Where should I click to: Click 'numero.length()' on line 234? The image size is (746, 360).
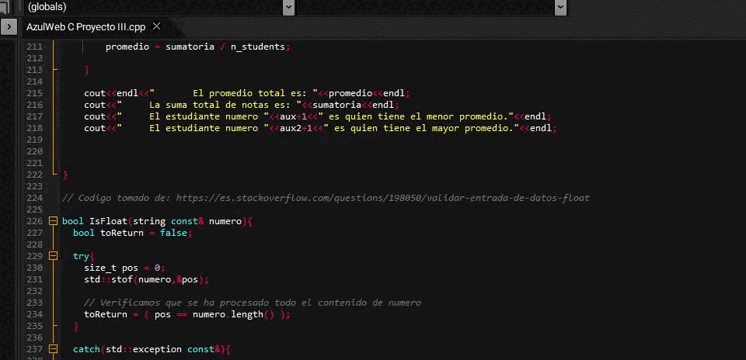(x=233, y=314)
